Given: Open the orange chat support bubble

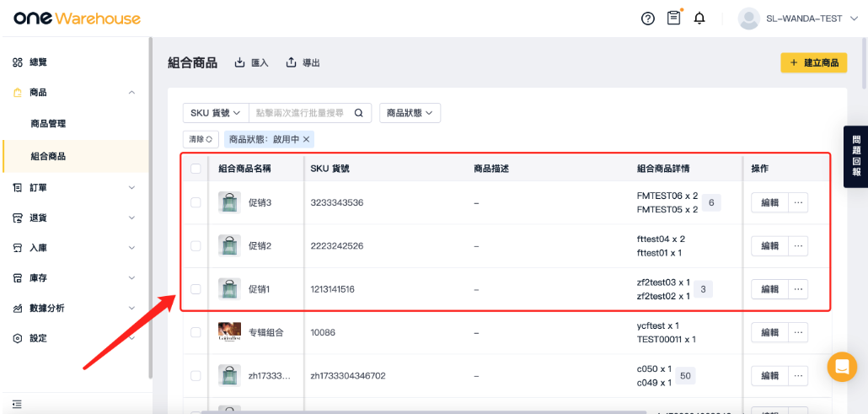Looking at the screenshot, I should click(842, 366).
